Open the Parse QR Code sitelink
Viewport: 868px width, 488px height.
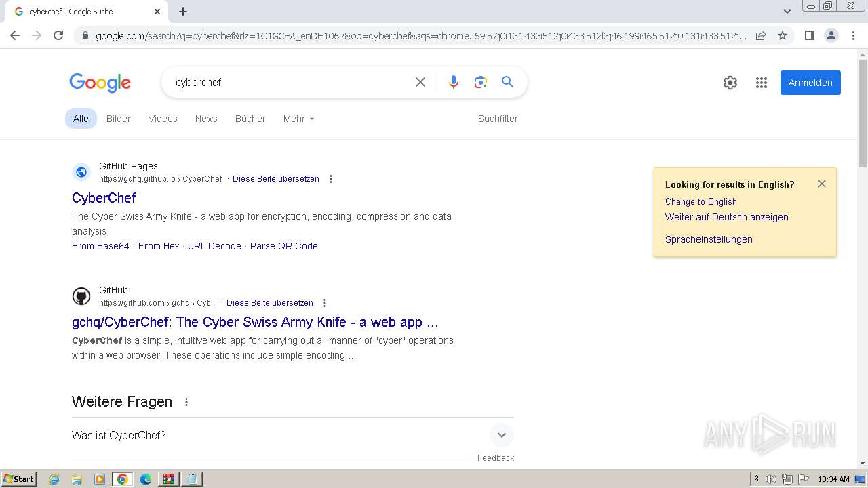tap(284, 246)
